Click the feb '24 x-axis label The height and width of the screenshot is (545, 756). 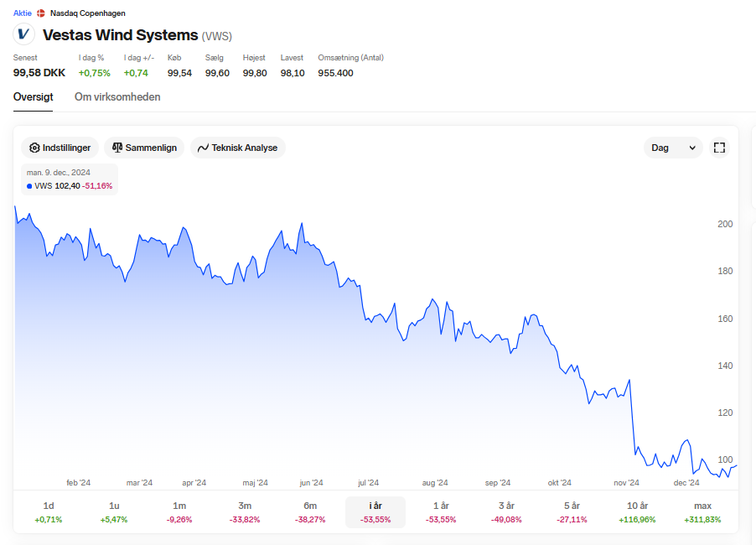pos(79,482)
